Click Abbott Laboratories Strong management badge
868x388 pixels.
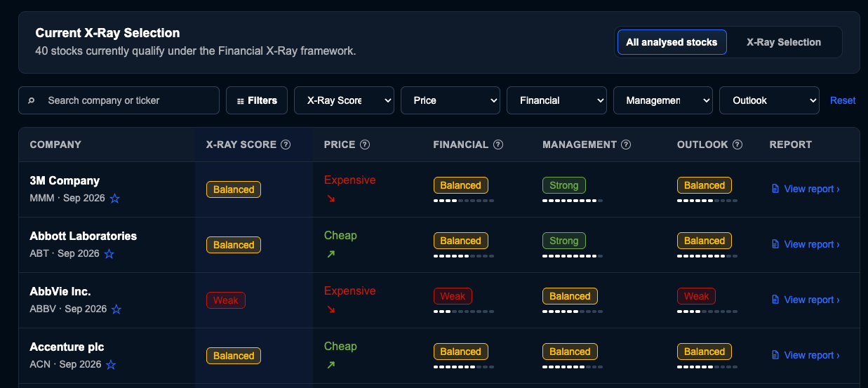point(564,241)
